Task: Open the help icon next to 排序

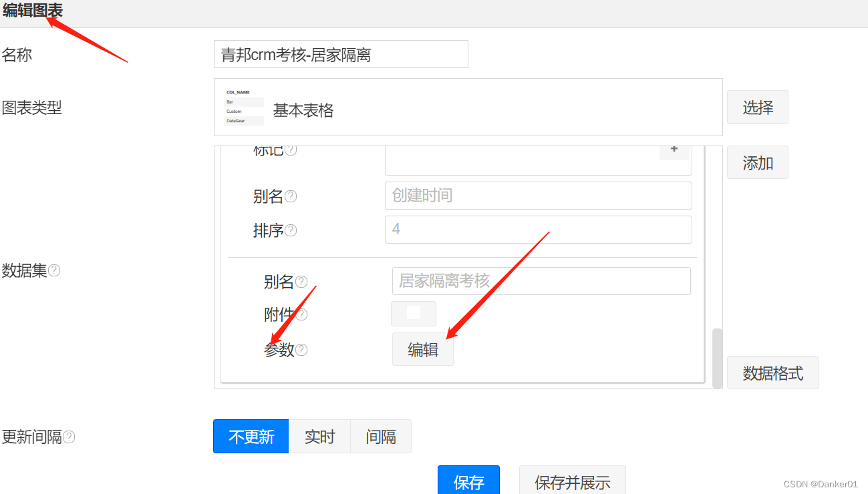Action: tap(291, 230)
